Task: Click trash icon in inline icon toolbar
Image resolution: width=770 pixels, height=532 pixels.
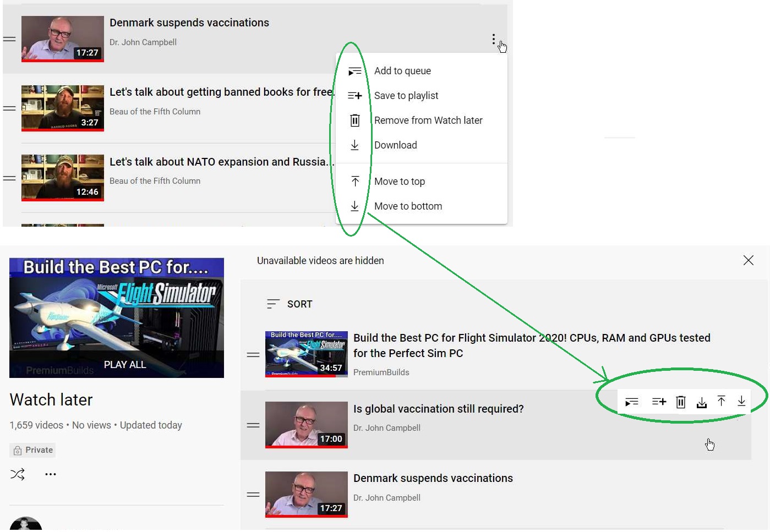Action: point(681,402)
